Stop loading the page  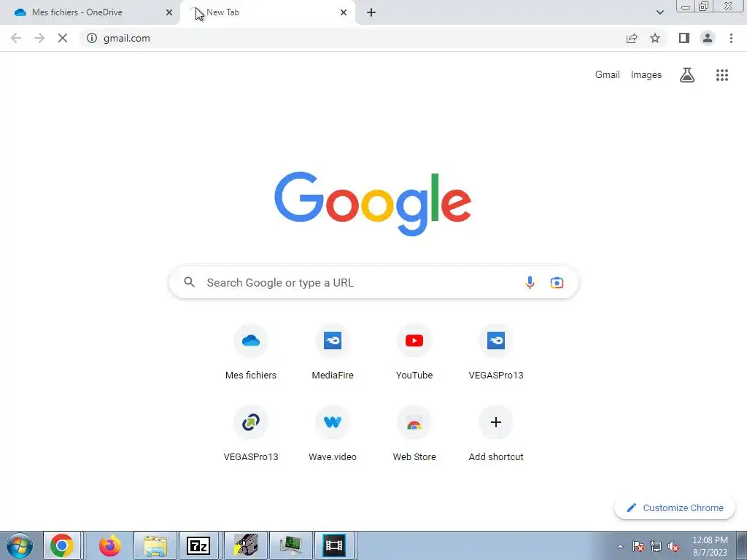point(63,38)
